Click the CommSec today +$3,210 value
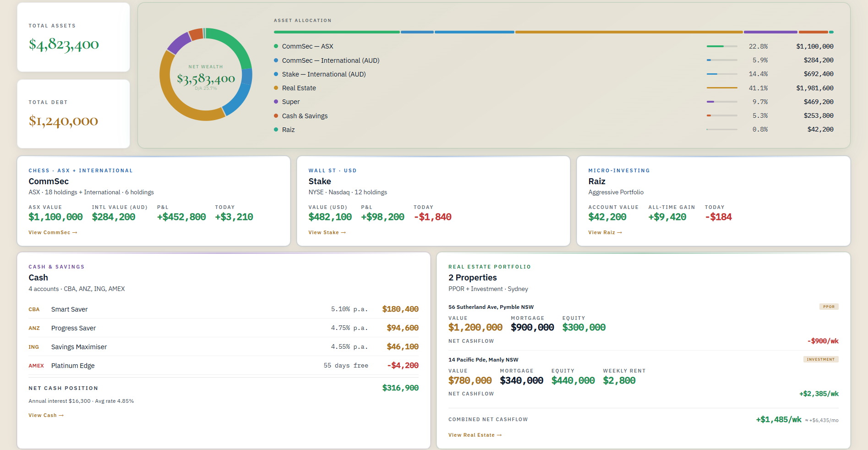The image size is (868, 450). (x=234, y=217)
